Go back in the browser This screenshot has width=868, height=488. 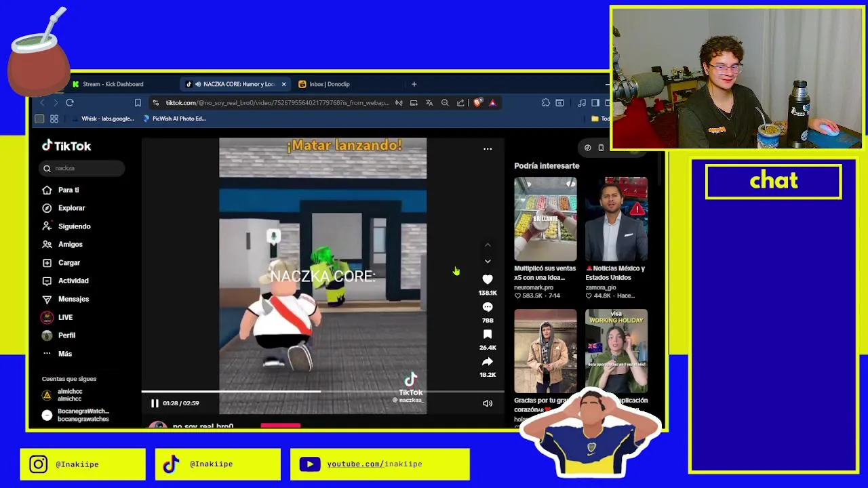click(x=43, y=102)
